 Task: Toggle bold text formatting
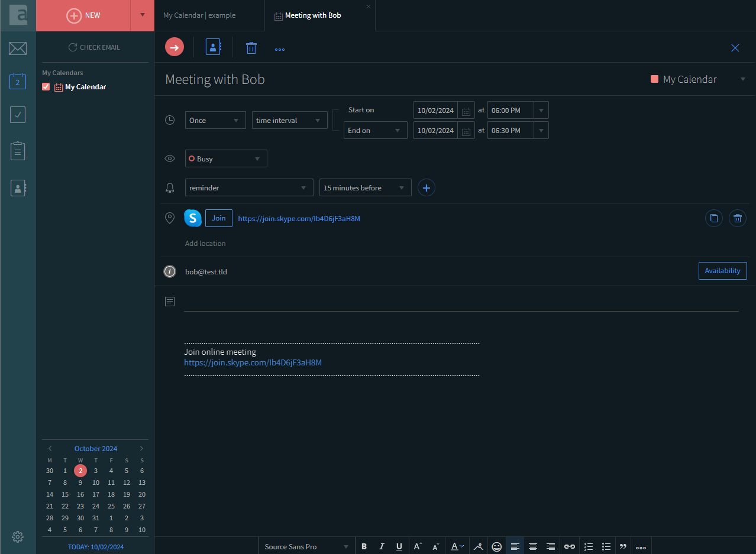[x=364, y=547]
